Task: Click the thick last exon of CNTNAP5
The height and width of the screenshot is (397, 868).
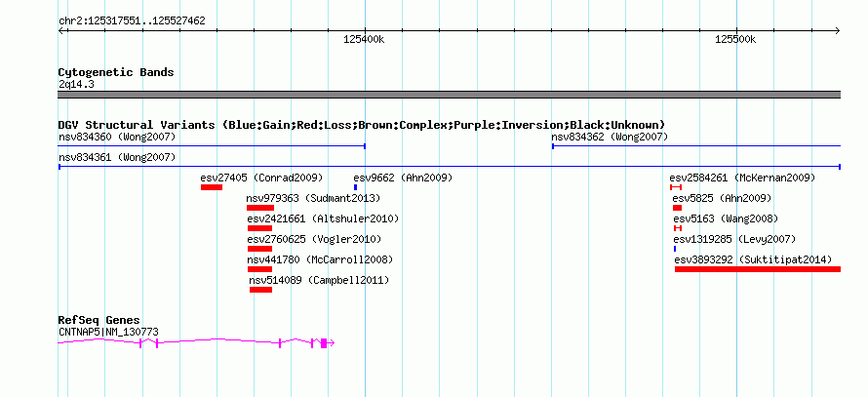Action: (324, 342)
